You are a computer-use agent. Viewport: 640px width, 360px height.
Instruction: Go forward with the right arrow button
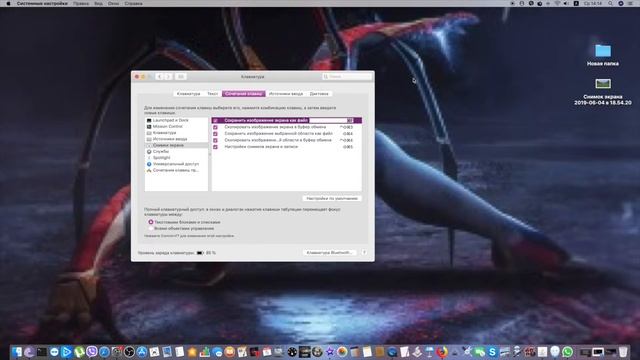click(168, 76)
